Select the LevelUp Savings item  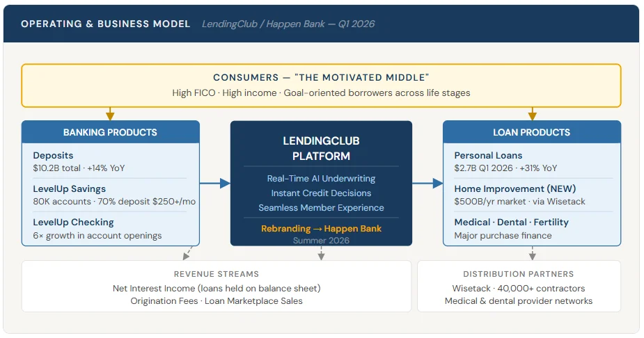tap(69, 189)
